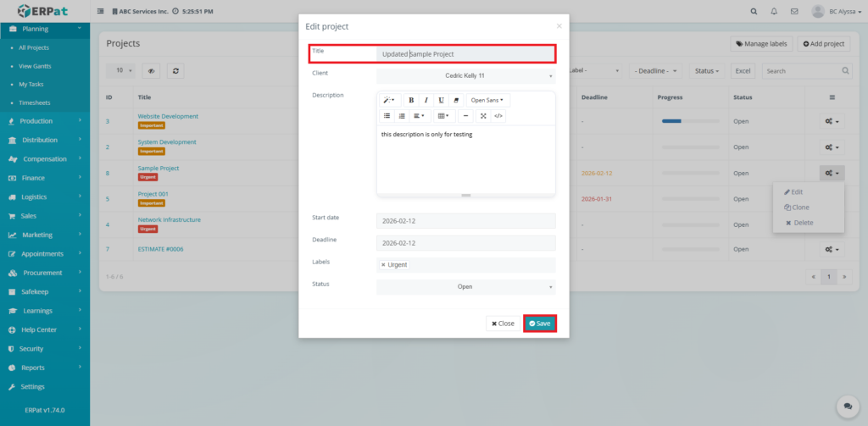Toggle underline formatting in description editor
Image resolution: width=868 pixels, height=426 pixels.
[x=441, y=100]
